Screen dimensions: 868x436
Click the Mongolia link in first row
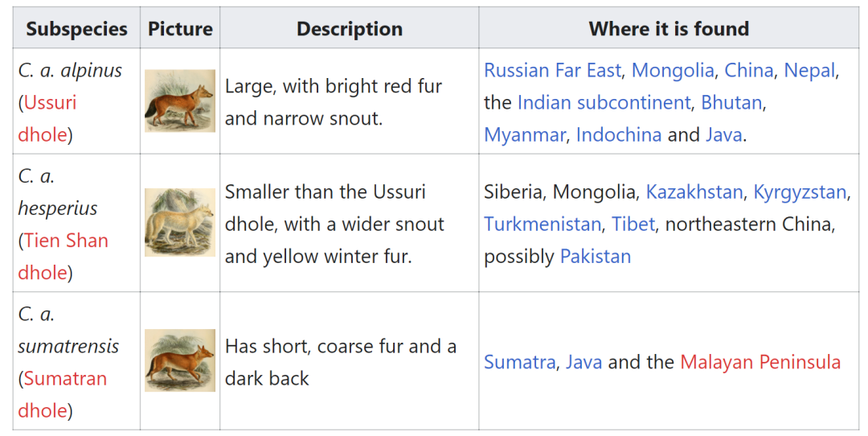point(673,71)
